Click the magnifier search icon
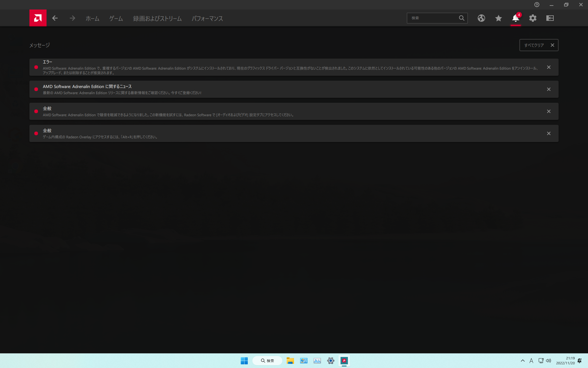Screen dimensions: 588x368 [x=462, y=18]
